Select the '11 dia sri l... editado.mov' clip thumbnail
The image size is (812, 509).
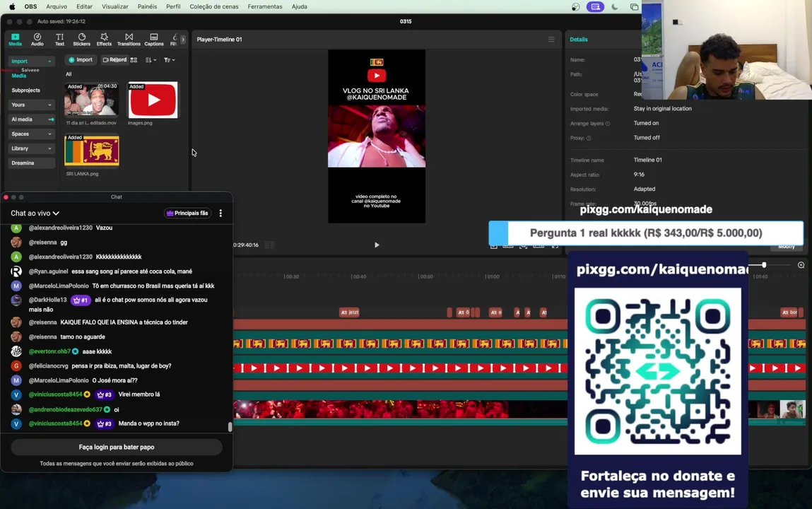[x=92, y=100]
